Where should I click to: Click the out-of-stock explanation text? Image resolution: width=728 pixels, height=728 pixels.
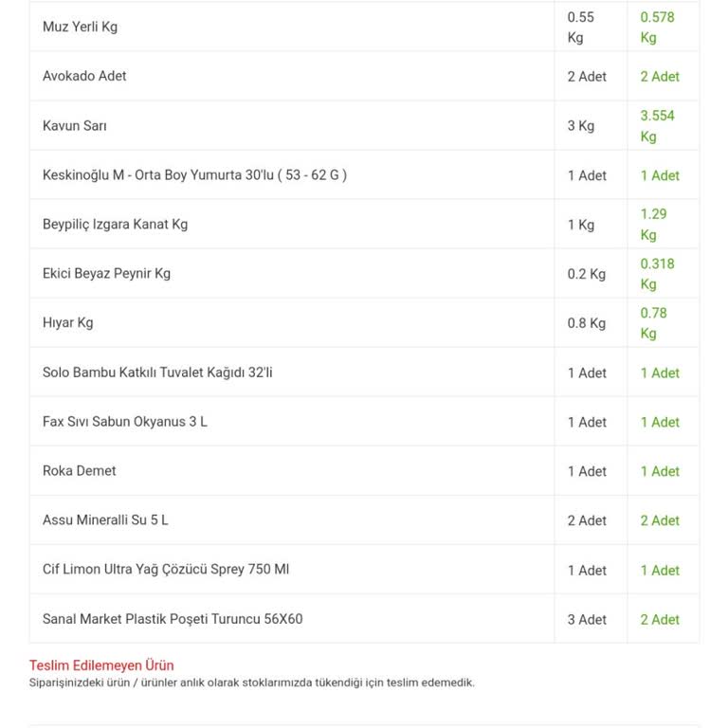coord(252,682)
